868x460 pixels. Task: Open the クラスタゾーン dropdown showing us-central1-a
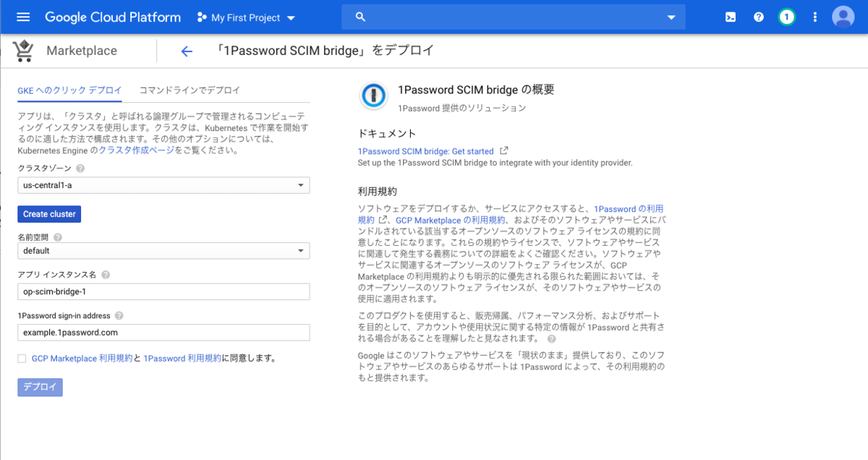coord(163,185)
